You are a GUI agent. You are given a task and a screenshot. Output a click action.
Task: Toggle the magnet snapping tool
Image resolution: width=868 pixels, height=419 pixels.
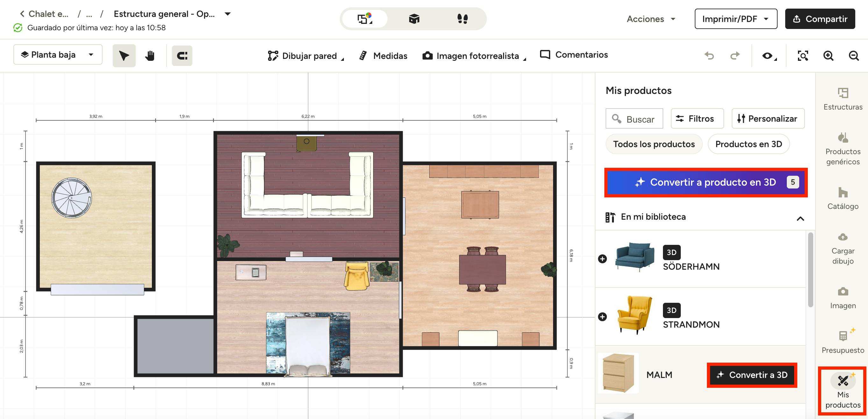tap(182, 56)
